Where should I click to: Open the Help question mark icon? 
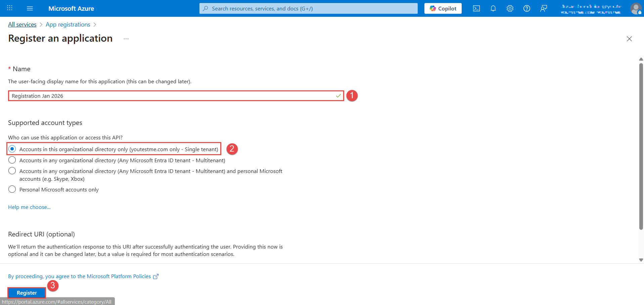pos(526,8)
